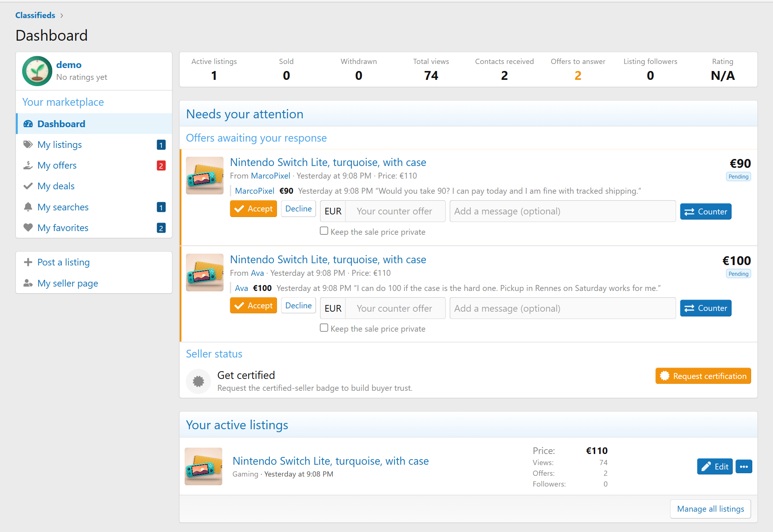Open listing title in Ava's offer
The image size is (773, 532).
[x=328, y=260]
